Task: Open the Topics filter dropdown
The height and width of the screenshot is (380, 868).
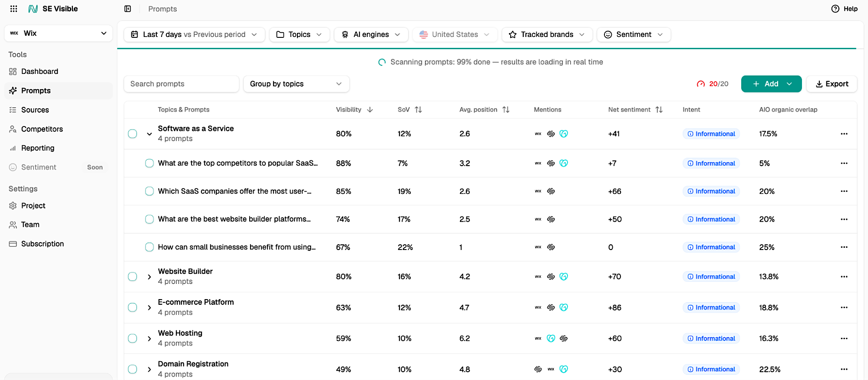Action: coord(300,34)
